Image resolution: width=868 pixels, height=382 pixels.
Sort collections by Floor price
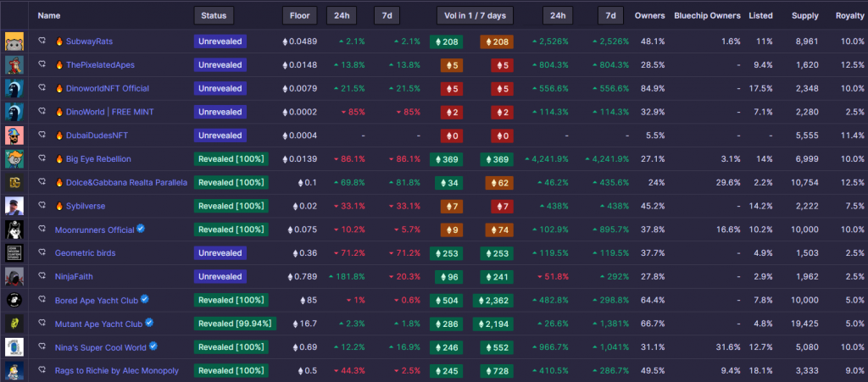(x=299, y=15)
